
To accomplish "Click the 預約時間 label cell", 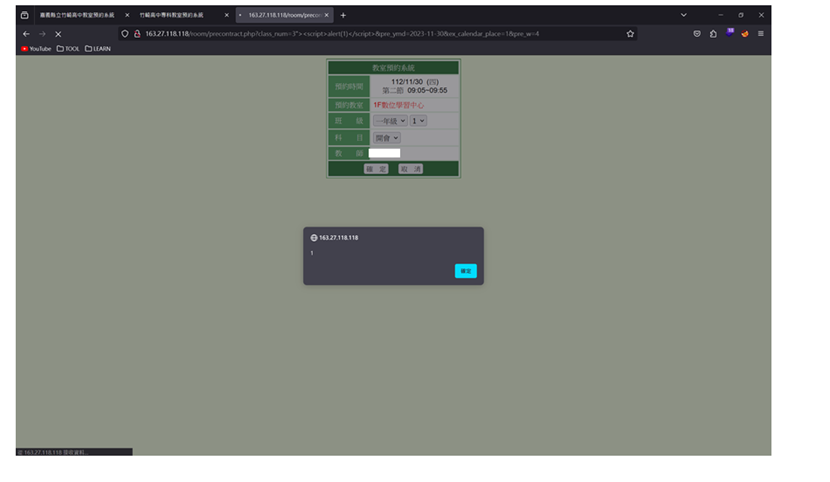I will pos(349,86).
